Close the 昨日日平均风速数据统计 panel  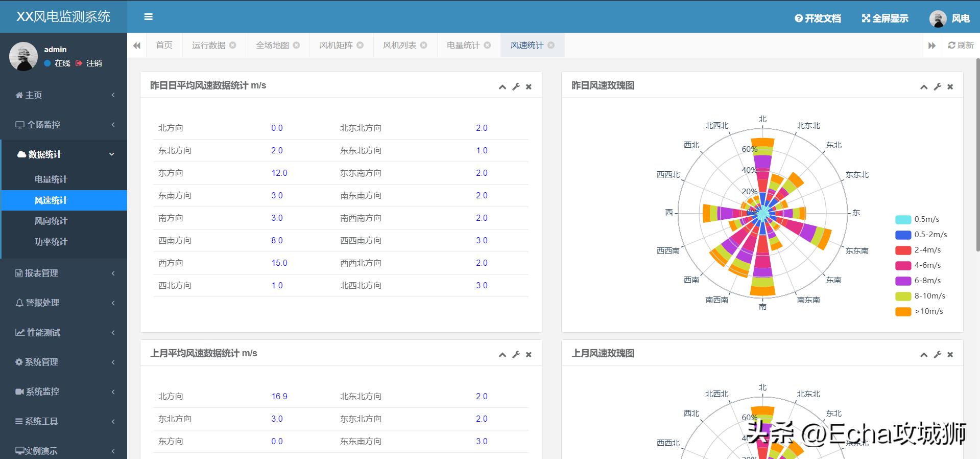click(529, 87)
